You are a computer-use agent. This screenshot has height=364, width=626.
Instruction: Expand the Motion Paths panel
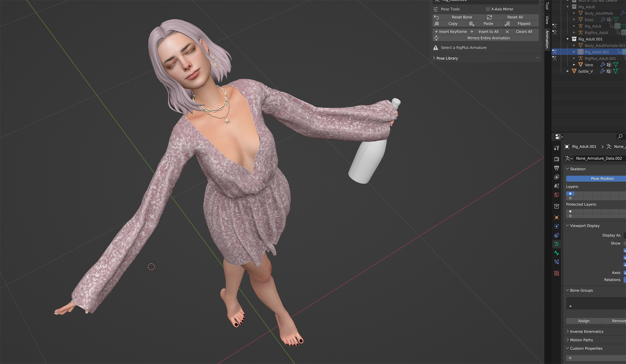pyautogui.click(x=567, y=340)
